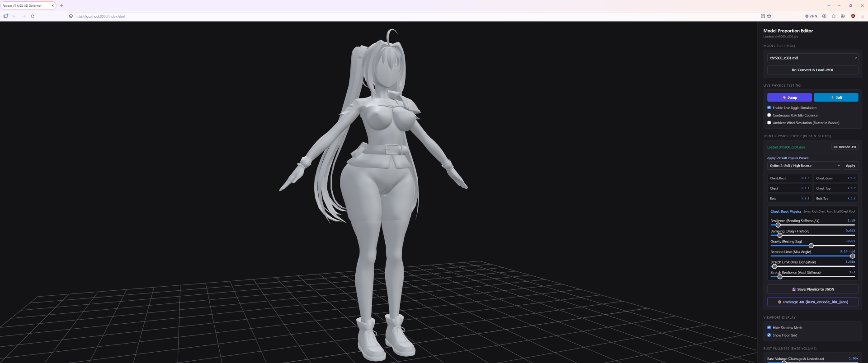
Task: Click the media player extension icon
Action: (x=843, y=16)
